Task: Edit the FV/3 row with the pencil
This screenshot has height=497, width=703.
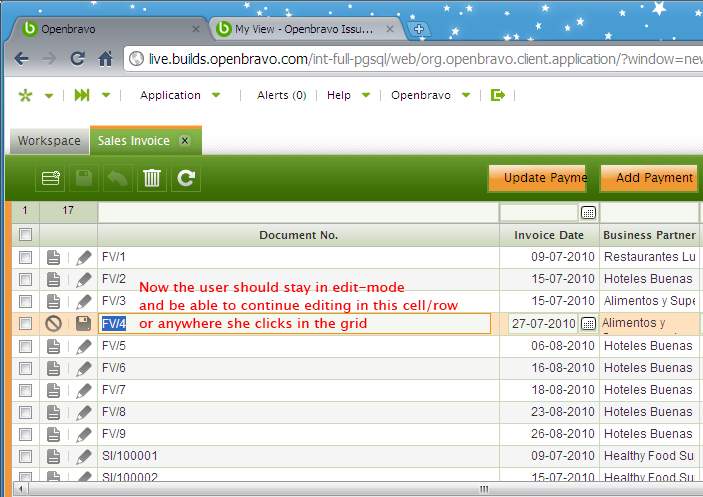Action: click(x=84, y=301)
